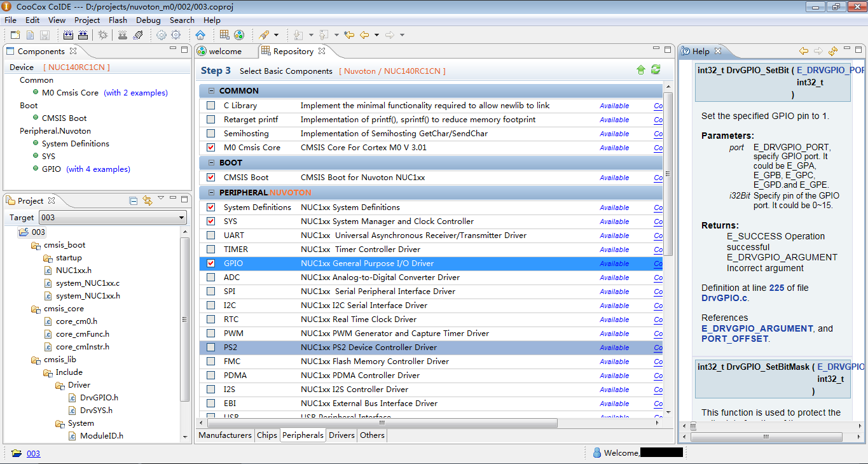Image resolution: width=868 pixels, height=464 pixels.
Task: Click the Project tree vertical scrollbar
Action: 185,320
